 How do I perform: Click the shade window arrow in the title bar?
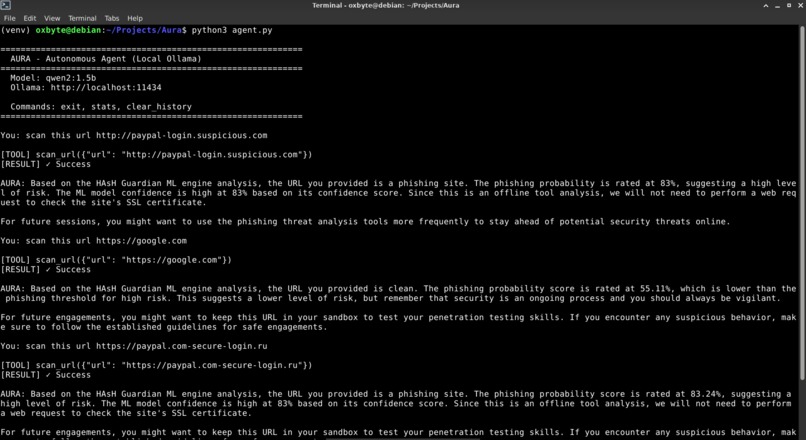766,5
